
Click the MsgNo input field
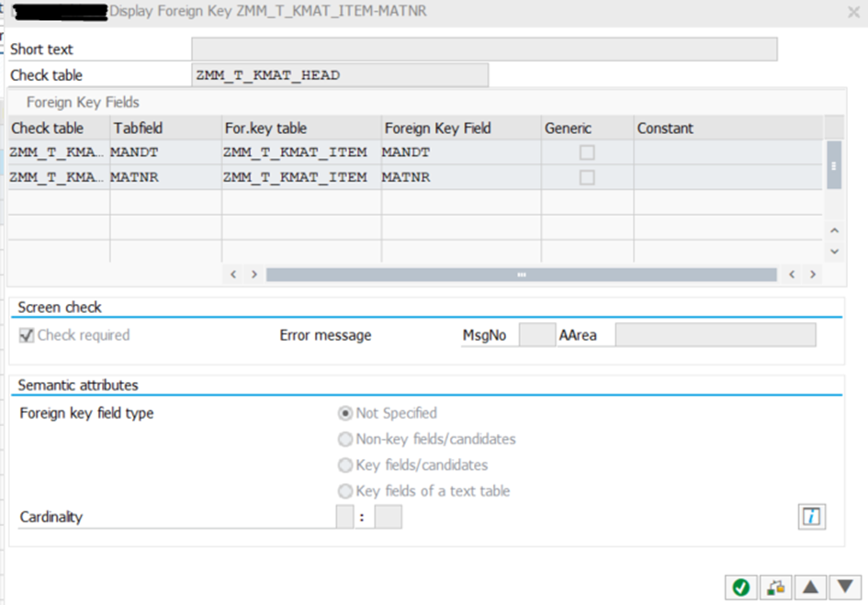click(x=536, y=335)
